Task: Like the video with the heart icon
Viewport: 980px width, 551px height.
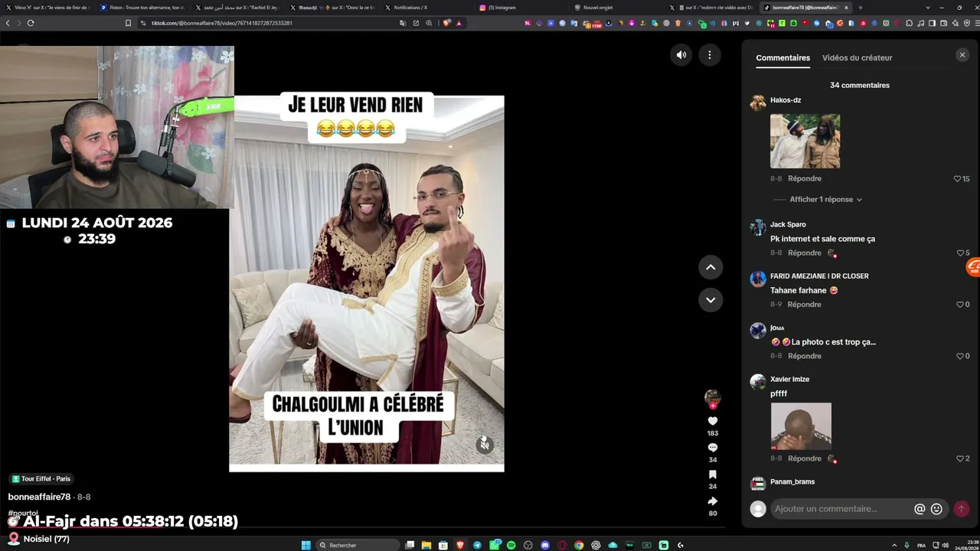Action: pos(713,421)
